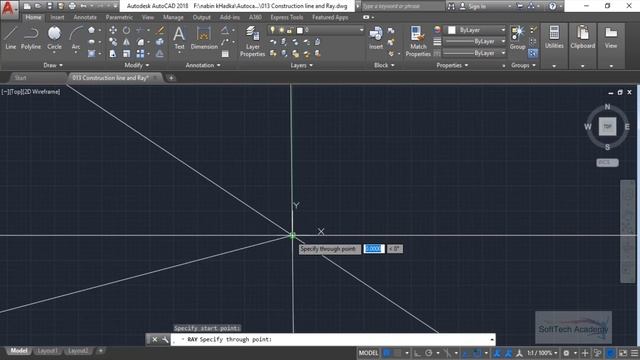Close the command line with X
This screenshot has height=360, width=640.
click(155, 339)
